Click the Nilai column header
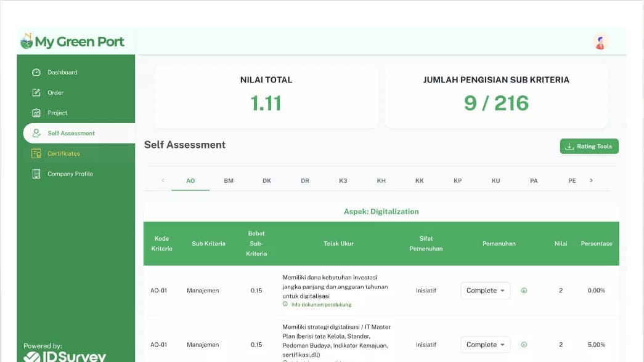 click(x=561, y=243)
